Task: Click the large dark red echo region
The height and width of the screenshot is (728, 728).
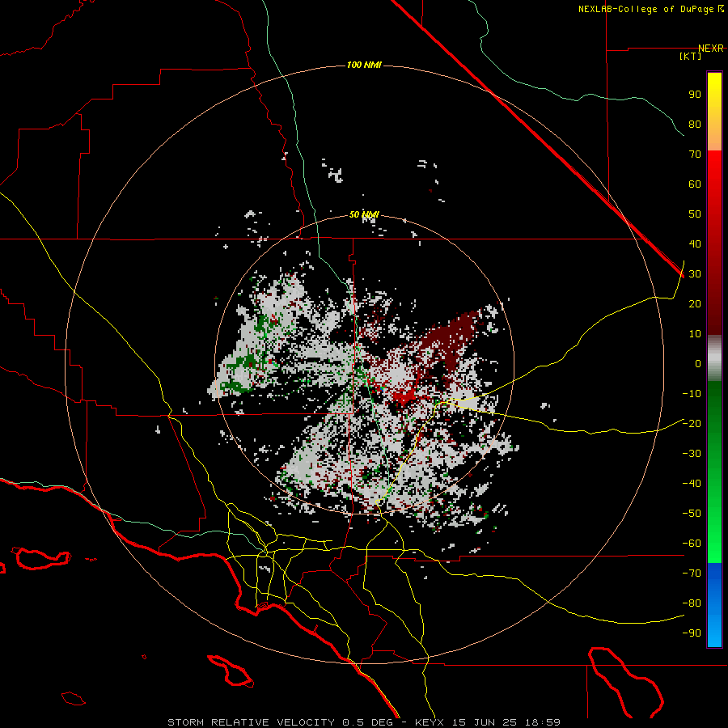Action: tap(451, 336)
